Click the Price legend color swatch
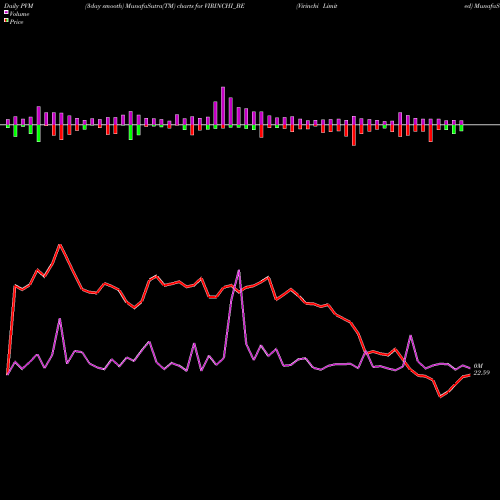500x500 pixels. click(x=6, y=21)
